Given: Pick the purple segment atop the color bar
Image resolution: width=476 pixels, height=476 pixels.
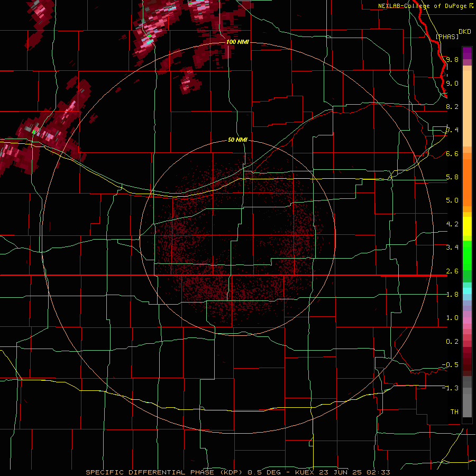Looking at the screenshot, I should point(467,53).
